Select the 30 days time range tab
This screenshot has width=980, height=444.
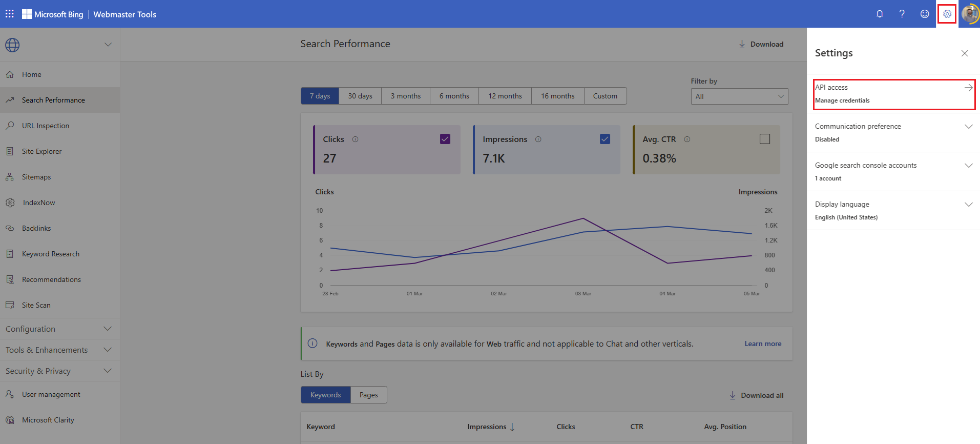coord(360,96)
